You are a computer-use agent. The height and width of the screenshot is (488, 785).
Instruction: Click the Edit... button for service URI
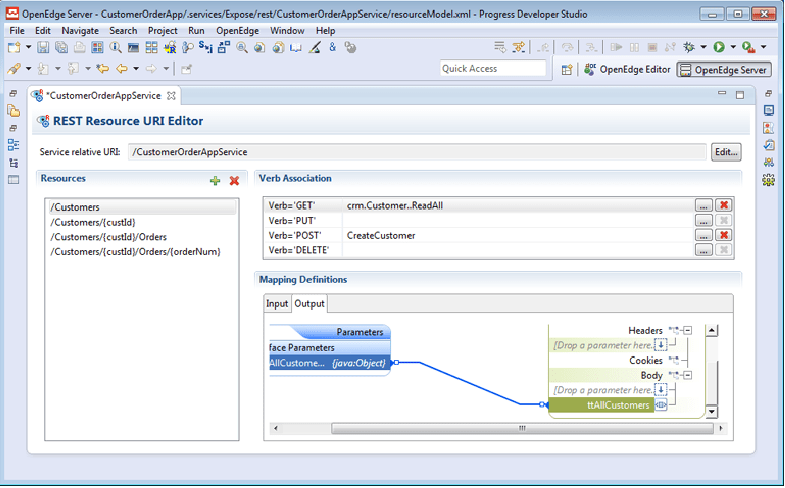726,152
